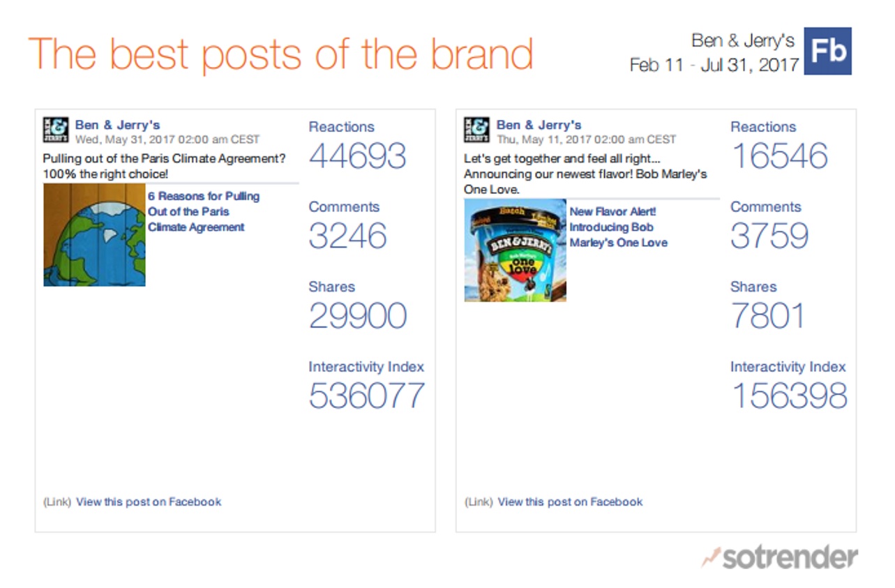Open Ben & Jerry's page name in Paris post
This screenshot has width=895, height=588.
(x=117, y=126)
